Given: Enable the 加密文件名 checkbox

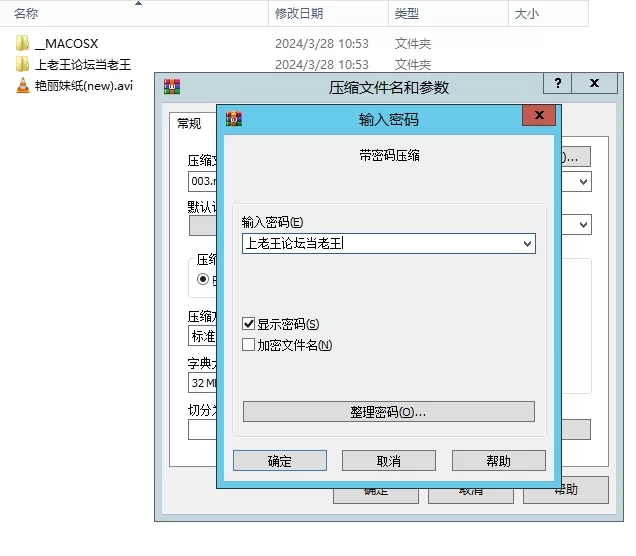Looking at the screenshot, I should [x=249, y=345].
